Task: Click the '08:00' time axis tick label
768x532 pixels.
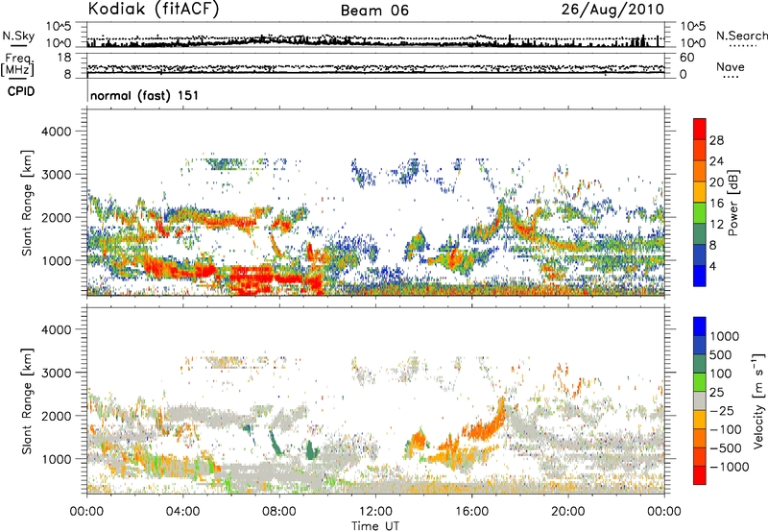Action: click(279, 512)
